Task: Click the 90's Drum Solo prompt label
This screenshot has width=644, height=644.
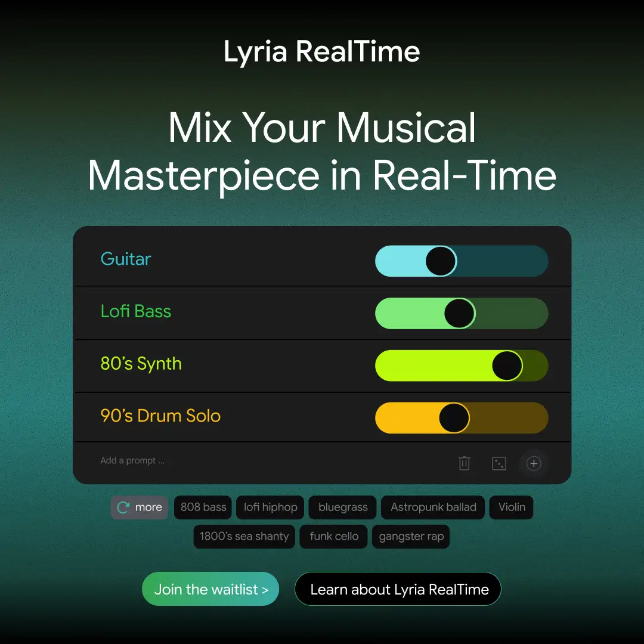Action: [160, 416]
